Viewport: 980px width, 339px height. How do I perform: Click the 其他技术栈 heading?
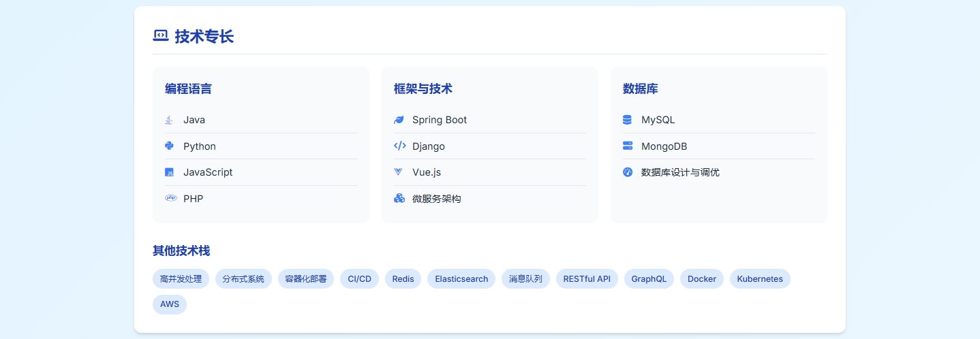pyautogui.click(x=181, y=251)
